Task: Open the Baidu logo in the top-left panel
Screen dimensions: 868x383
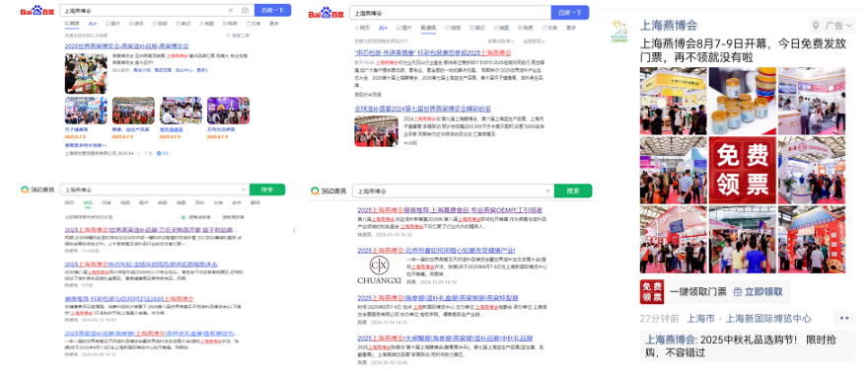Action: coord(38,11)
